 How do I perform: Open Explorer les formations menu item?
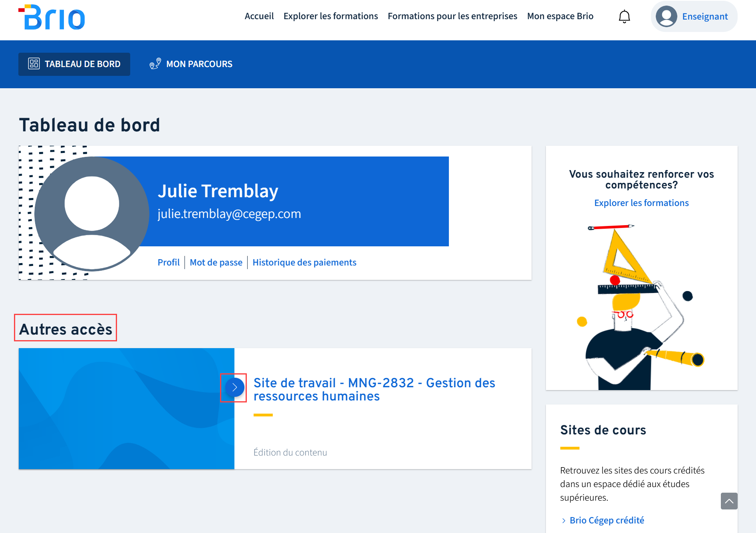tap(331, 16)
